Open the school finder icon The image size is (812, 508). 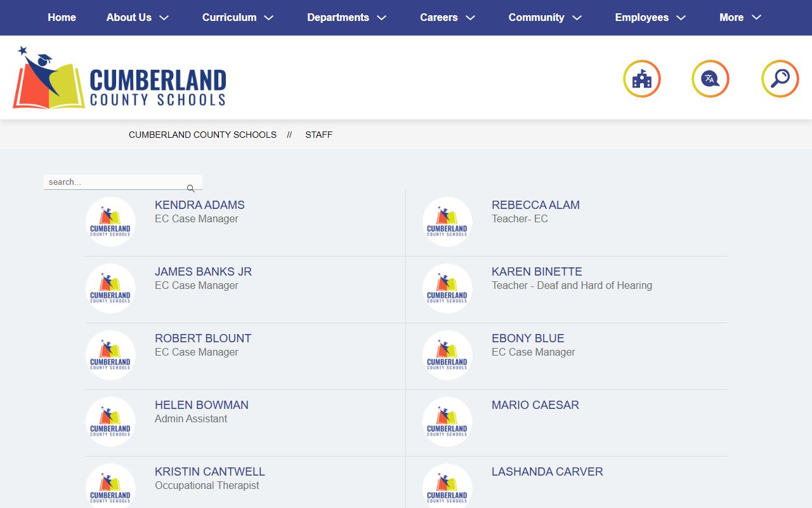point(642,79)
